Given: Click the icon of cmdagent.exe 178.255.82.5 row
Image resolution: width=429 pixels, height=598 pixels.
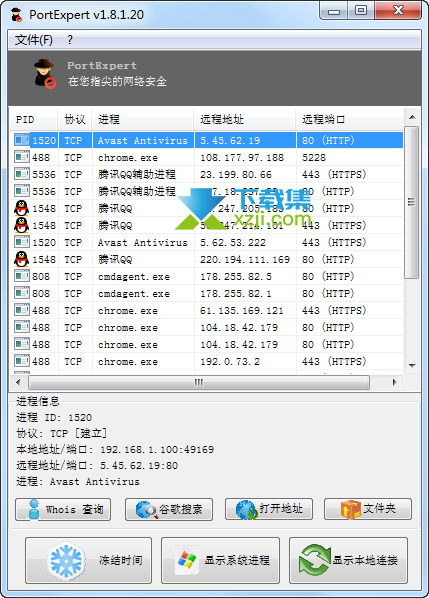Looking at the screenshot, I should pyautogui.click(x=22, y=276).
